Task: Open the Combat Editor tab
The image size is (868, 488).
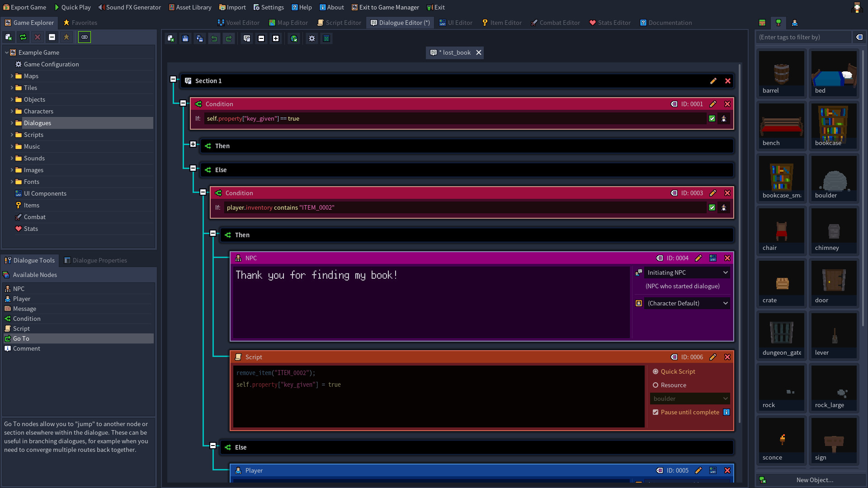Action: tap(555, 23)
